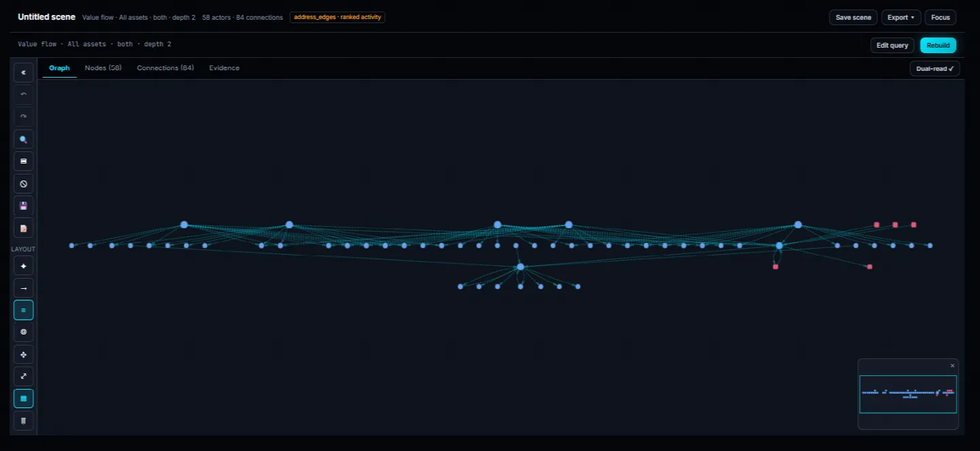This screenshot has height=451, width=980.
Task: Click the '58 actors · 84 connections' text
Action: coord(242,17)
